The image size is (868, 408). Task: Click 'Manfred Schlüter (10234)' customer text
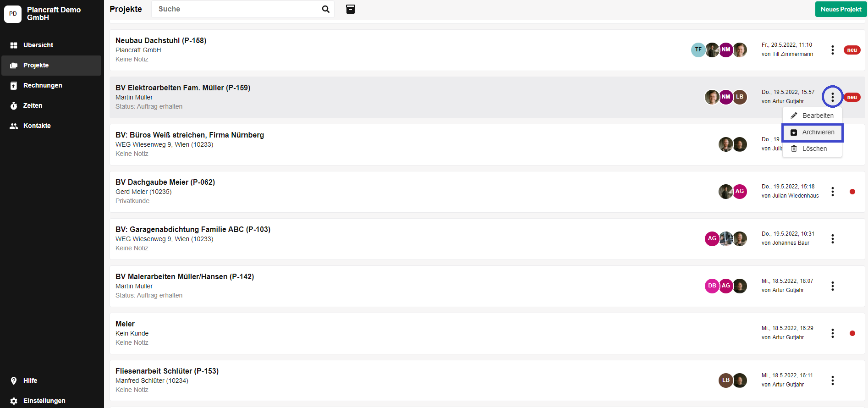pos(152,380)
